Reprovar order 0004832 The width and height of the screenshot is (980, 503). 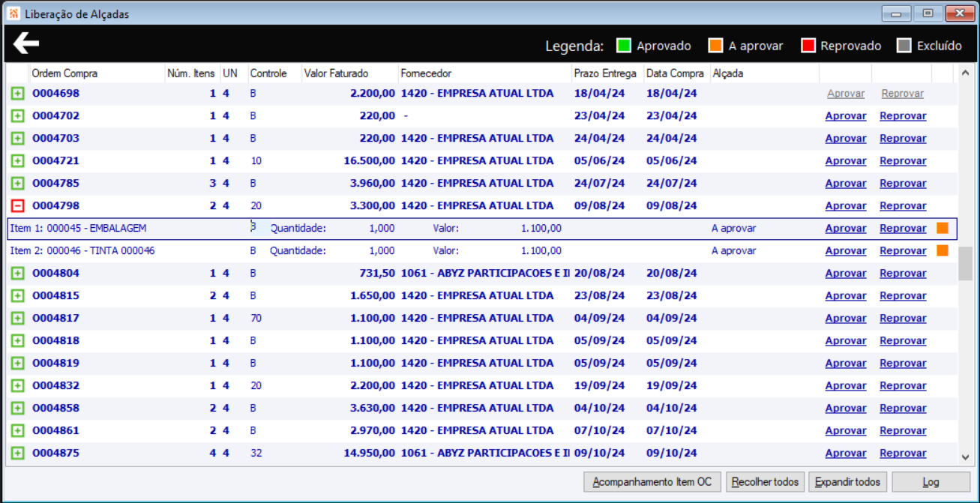(903, 386)
